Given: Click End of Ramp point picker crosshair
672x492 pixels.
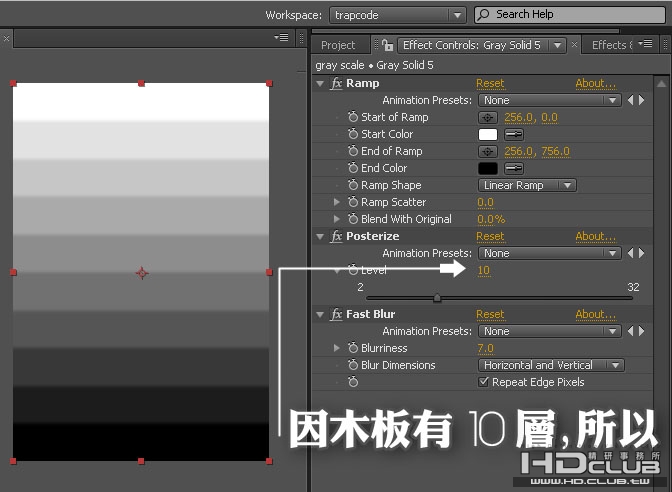Looking at the screenshot, I should pyautogui.click(x=488, y=151).
